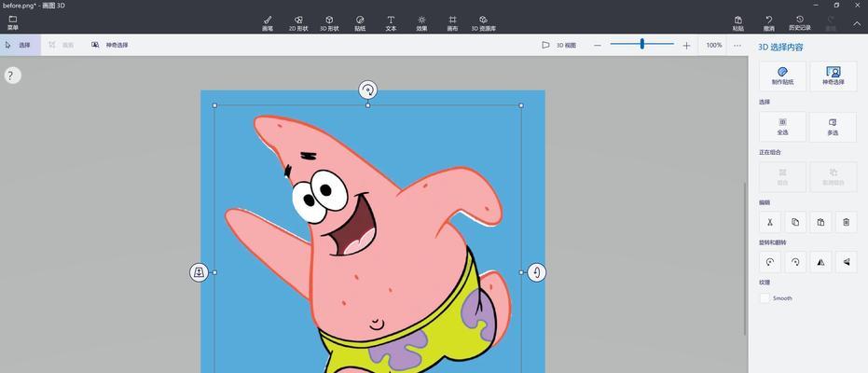Click the 100% zoom value field

coord(714,46)
